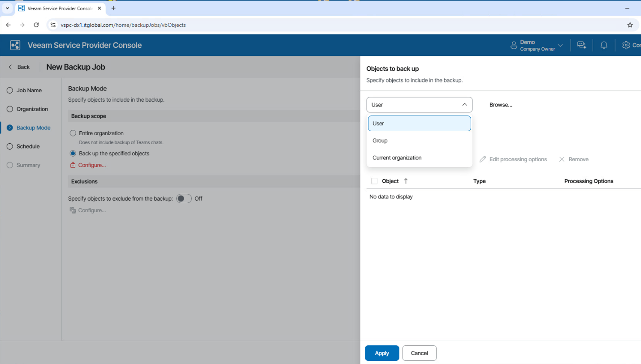The width and height of the screenshot is (641, 364).
Task: Click the Processing Options column header
Action: 589,181
